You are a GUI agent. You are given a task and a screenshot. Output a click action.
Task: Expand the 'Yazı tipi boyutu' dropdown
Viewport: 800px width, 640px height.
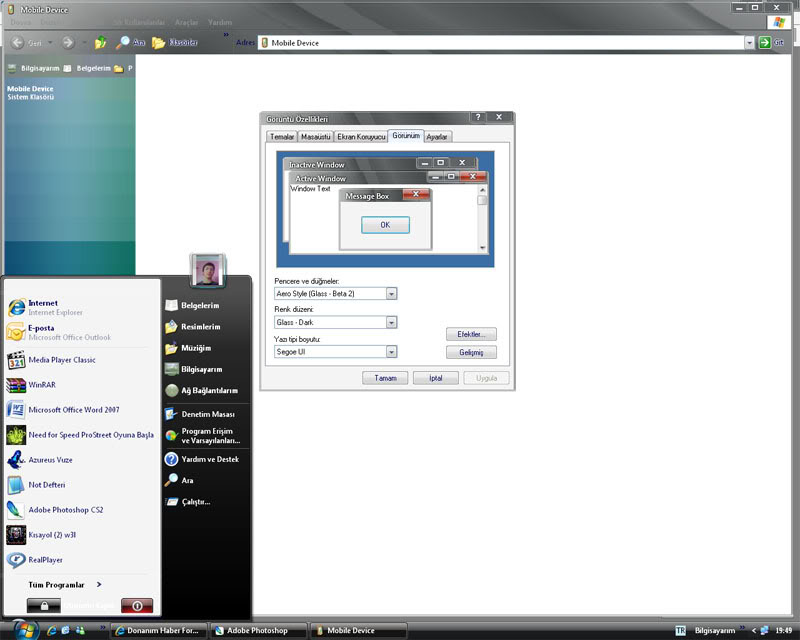point(391,352)
